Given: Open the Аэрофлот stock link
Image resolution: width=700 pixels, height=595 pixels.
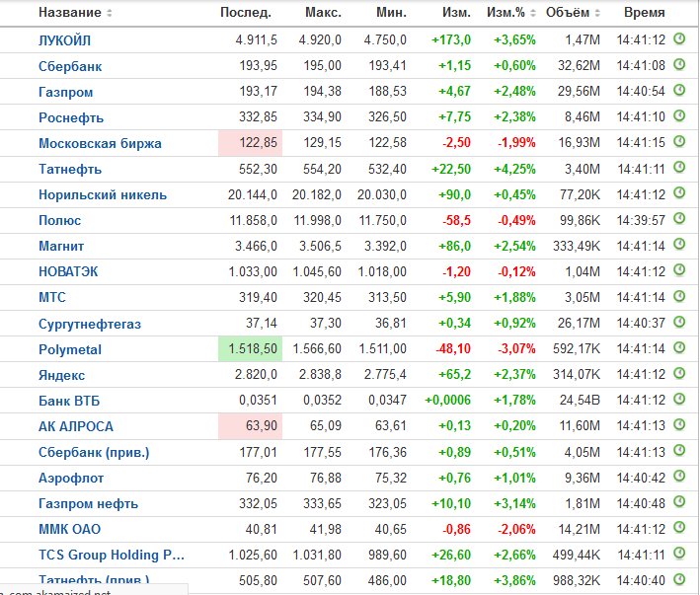Looking at the screenshot, I should coord(71,479).
